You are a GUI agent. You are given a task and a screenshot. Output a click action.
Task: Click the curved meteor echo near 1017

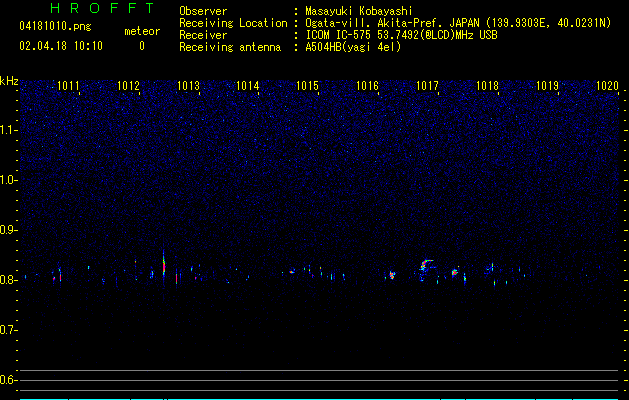(x=426, y=265)
